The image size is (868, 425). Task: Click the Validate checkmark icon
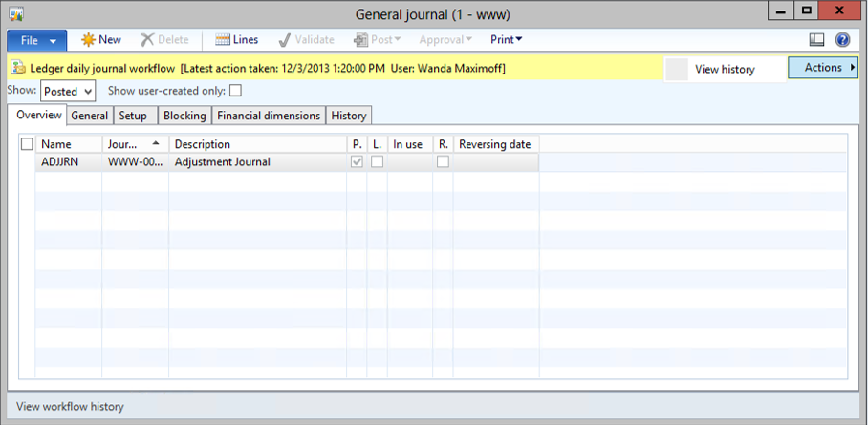(285, 40)
